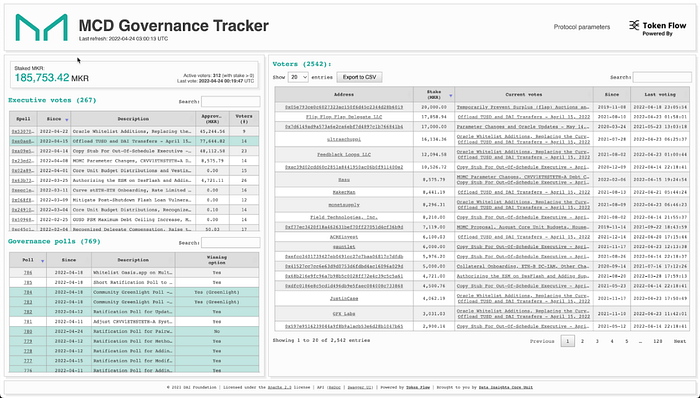Open governance poll 786
Viewport: 700px width, 398px height.
coord(28,273)
